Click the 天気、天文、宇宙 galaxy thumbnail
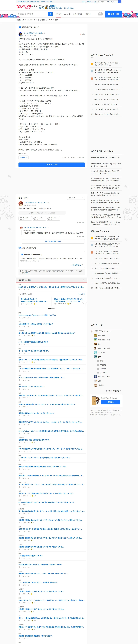138x644 pixels. 95,377
